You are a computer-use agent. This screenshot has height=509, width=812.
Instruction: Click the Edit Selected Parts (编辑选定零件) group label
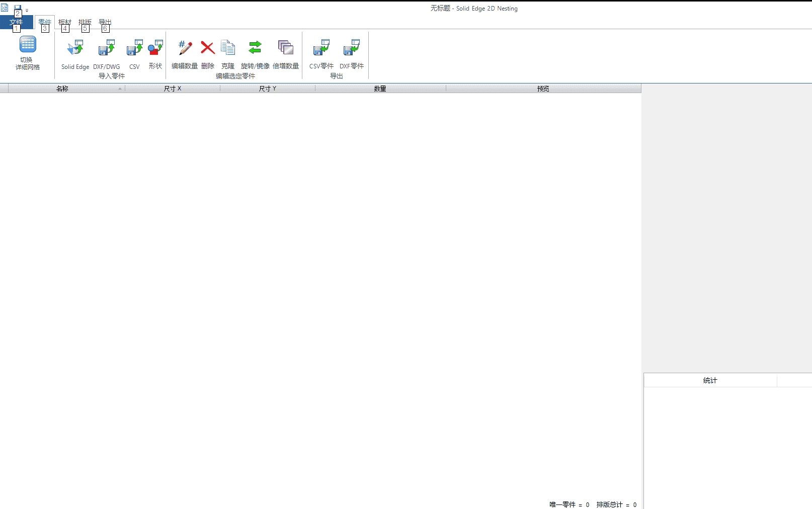[235, 76]
